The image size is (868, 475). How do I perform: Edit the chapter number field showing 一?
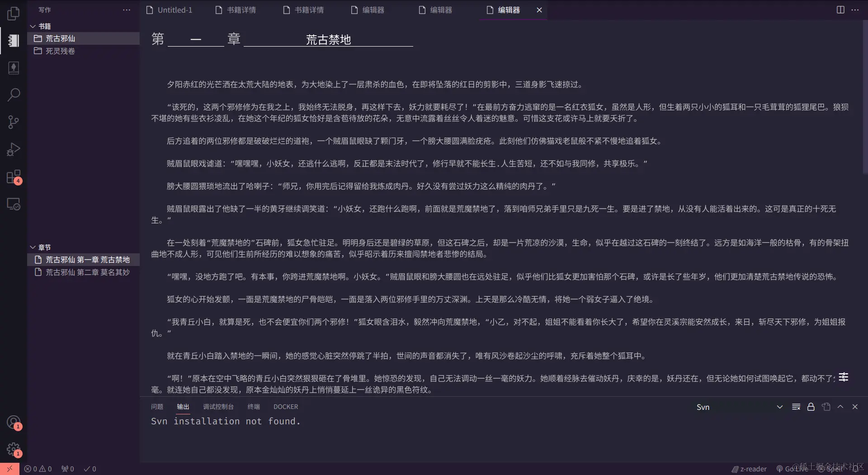coord(196,39)
